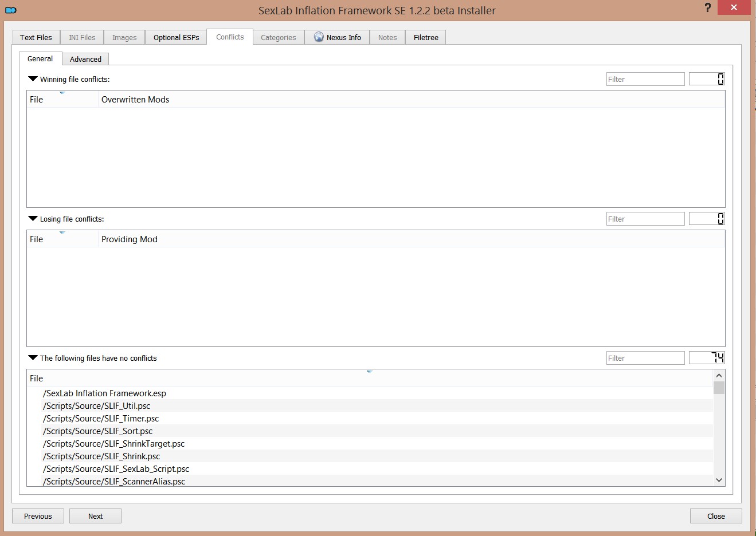This screenshot has width=756, height=536.
Task: Select SexLab Inflation Framework.esp in the file list
Action: pos(104,393)
